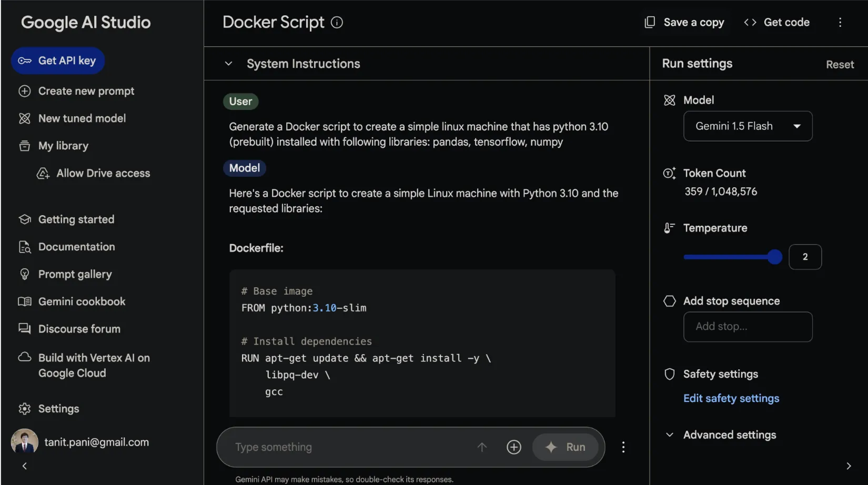Screen dimensions: 868x485
Task: Click the key icon in Get API key
Action: [x=25, y=61]
